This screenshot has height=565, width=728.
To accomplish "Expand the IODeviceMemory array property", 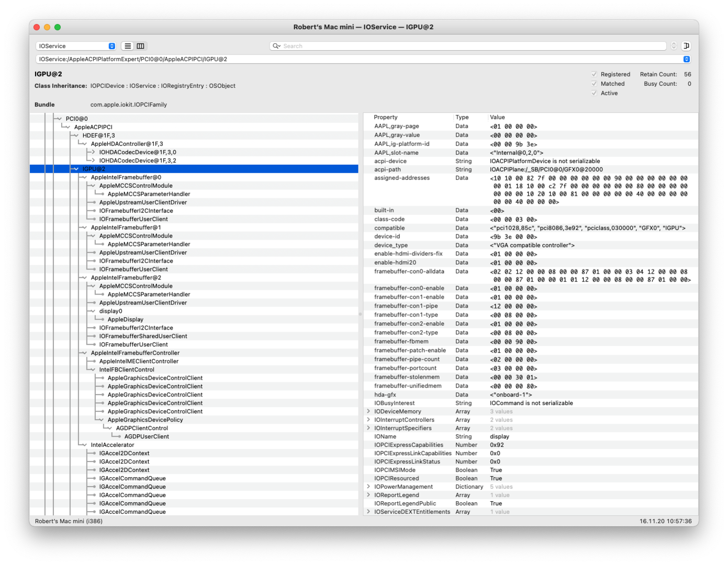I will click(x=368, y=412).
